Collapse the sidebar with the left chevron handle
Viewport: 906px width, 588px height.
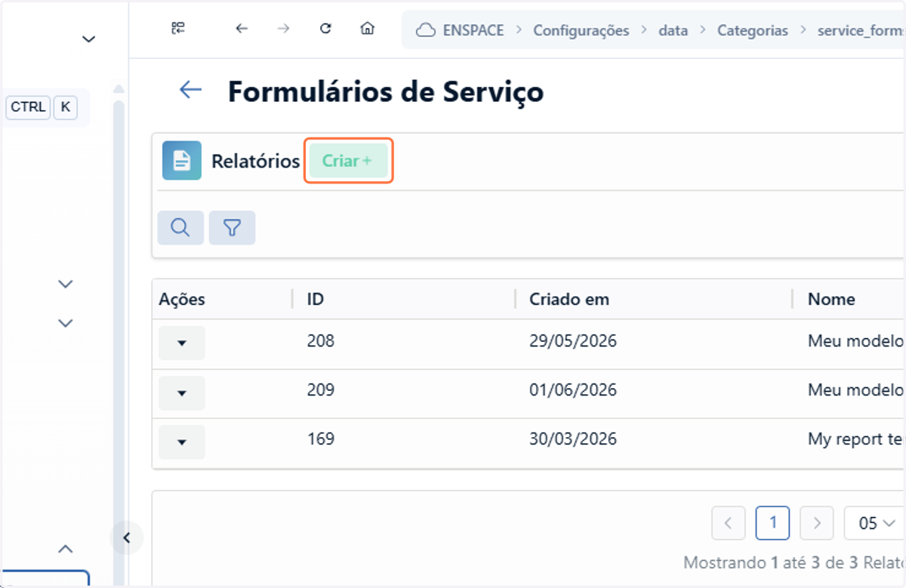coord(126,538)
